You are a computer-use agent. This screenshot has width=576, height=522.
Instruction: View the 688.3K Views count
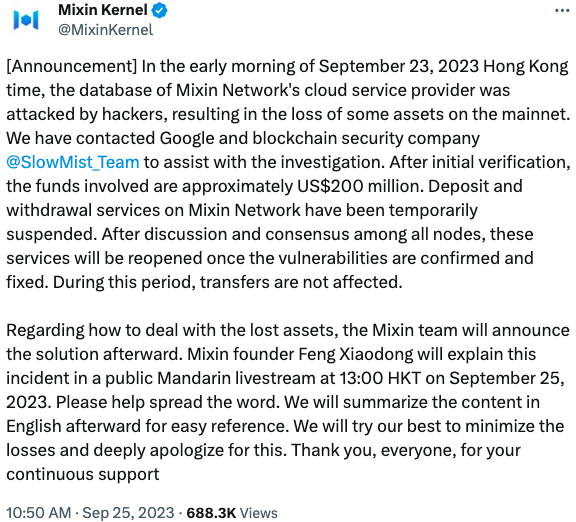[232, 512]
